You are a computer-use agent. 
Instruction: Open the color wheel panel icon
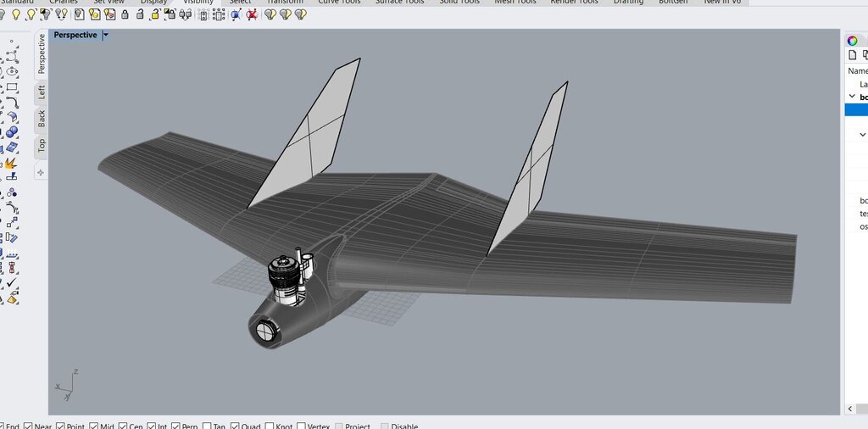pyautogui.click(x=852, y=41)
